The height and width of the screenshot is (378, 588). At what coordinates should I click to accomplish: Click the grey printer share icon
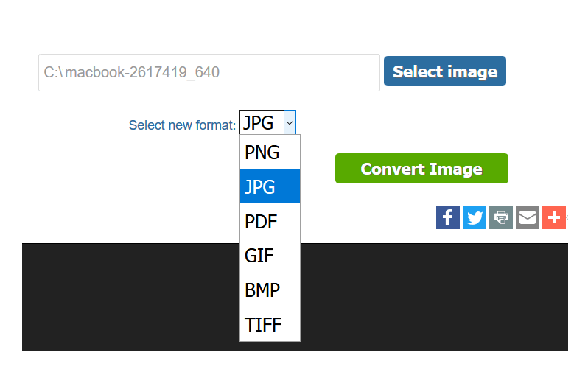point(501,217)
